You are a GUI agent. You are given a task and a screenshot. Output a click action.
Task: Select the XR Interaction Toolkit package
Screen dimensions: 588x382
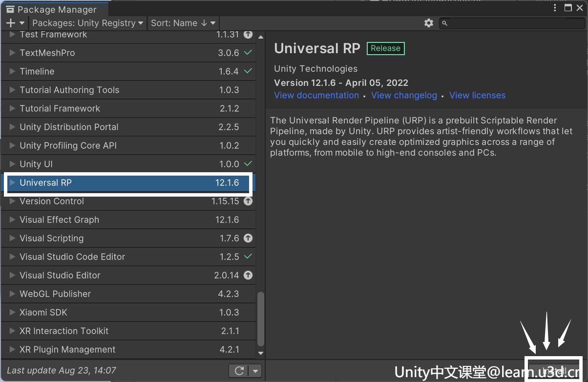pyautogui.click(x=128, y=331)
